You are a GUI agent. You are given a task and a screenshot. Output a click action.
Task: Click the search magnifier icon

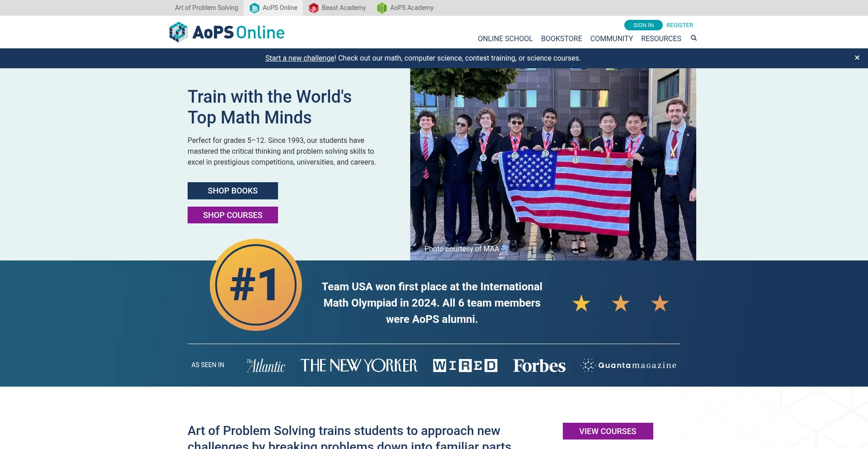pyautogui.click(x=693, y=38)
